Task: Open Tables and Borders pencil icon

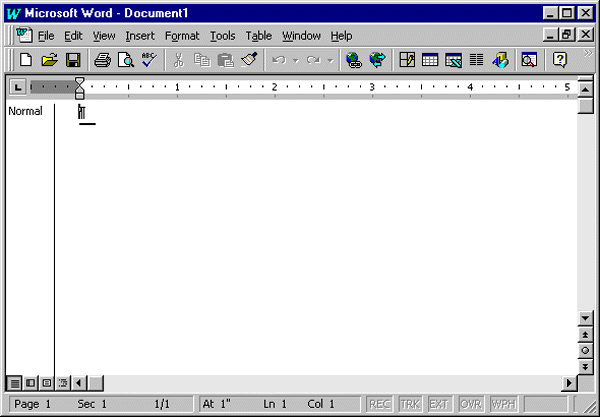Action: point(407,60)
